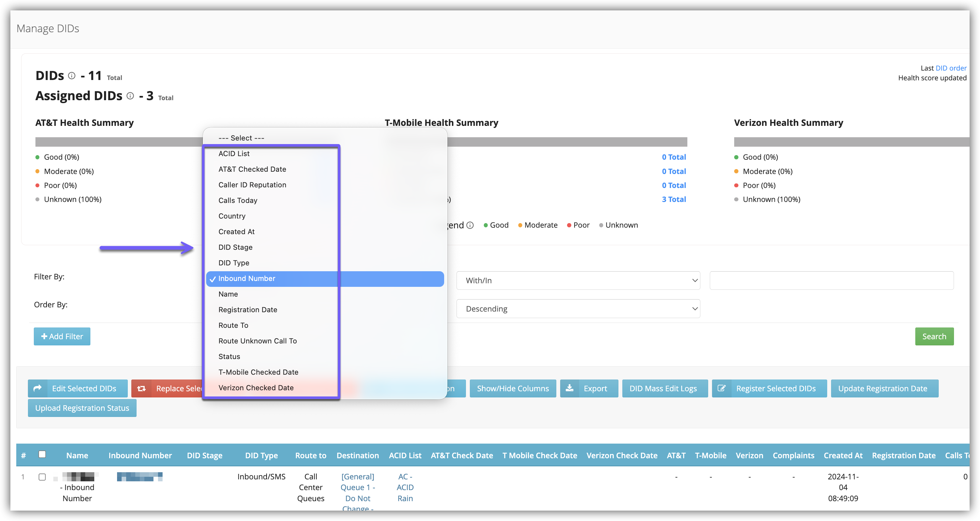Click download icon on Export button
The width and height of the screenshot is (980, 521).
click(570, 388)
